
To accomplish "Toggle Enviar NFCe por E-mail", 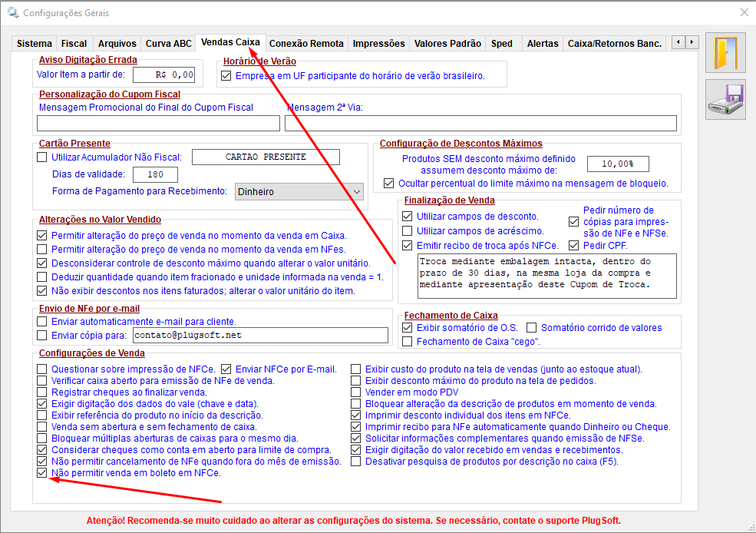I will pyautogui.click(x=226, y=369).
